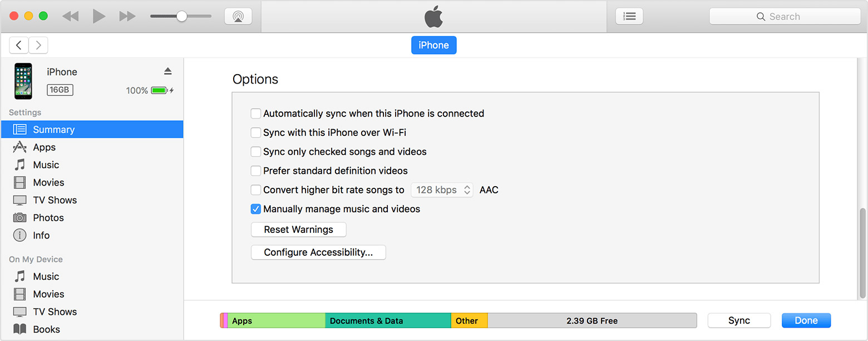The width and height of the screenshot is (868, 341).
Task: Click the Apple logo in display
Action: tap(434, 17)
